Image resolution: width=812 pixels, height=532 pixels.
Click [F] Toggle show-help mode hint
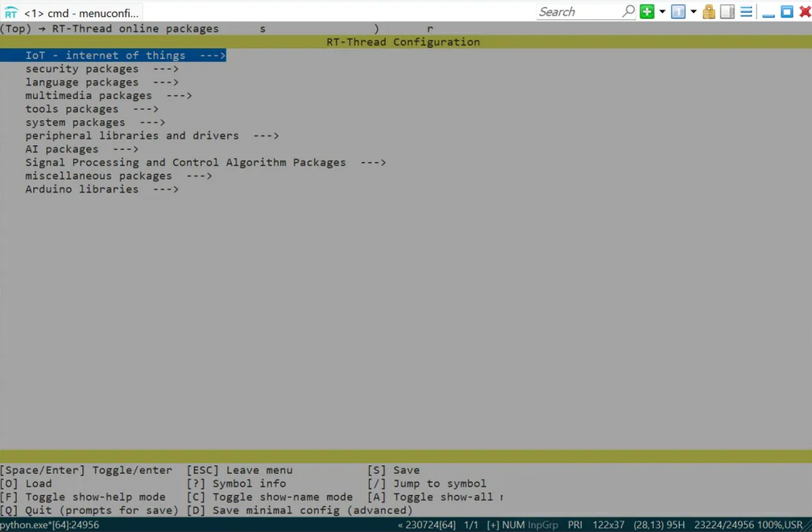83,497
